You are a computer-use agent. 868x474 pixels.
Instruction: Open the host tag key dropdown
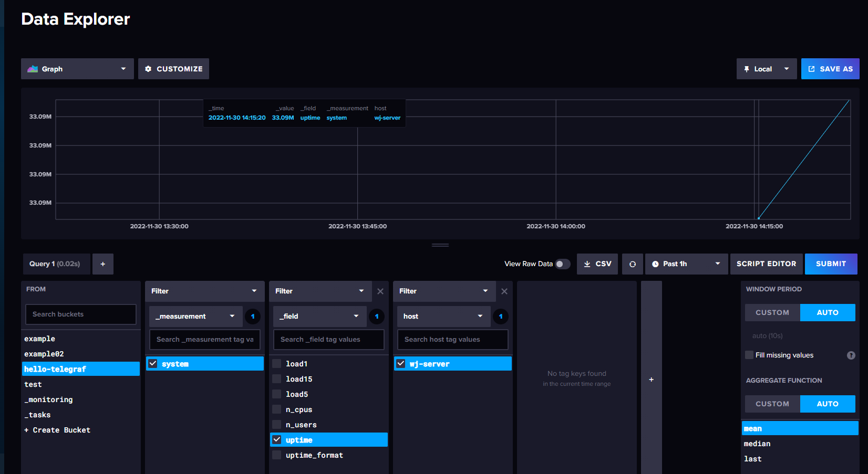(x=444, y=317)
